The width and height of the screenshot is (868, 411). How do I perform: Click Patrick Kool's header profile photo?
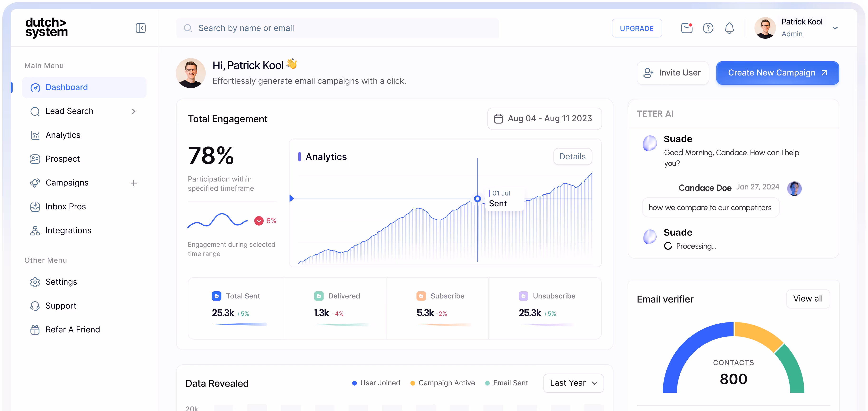765,28
